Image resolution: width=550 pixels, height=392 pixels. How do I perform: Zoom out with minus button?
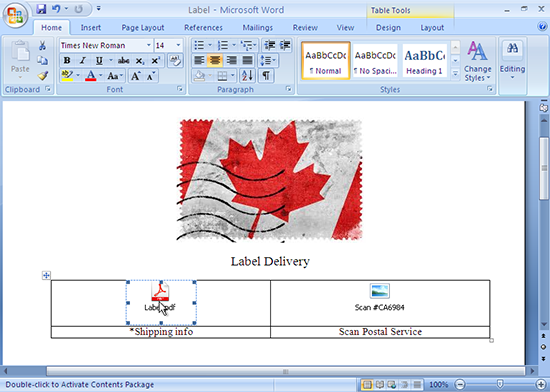pyautogui.click(x=460, y=385)
